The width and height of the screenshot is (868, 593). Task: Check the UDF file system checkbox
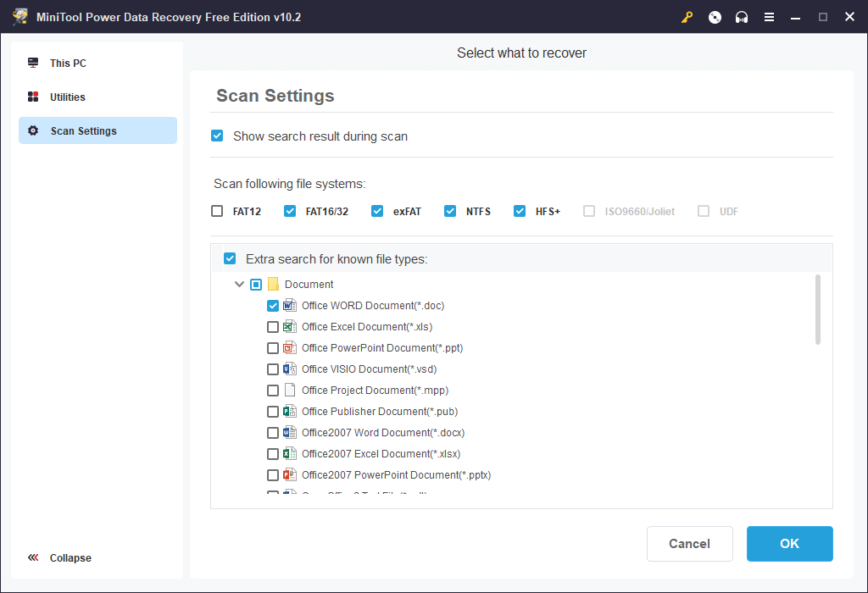point(704,211)
